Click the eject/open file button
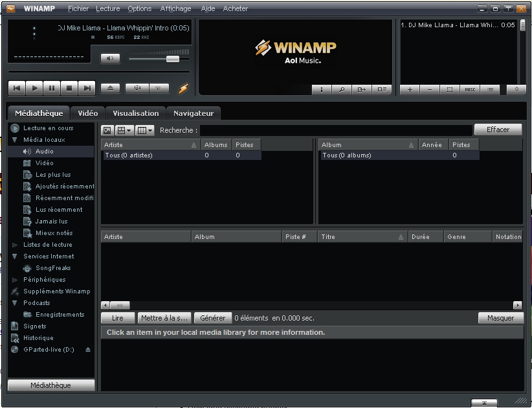Image resolution: width=532 pixels, height=408 pixels. click(110, 88)
